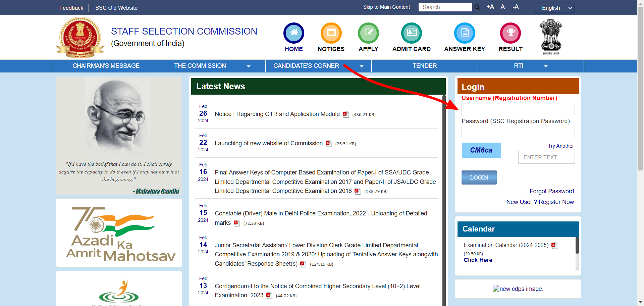Focus the Username registration number field
Screen dimensions: 644x306
[518, 109]
